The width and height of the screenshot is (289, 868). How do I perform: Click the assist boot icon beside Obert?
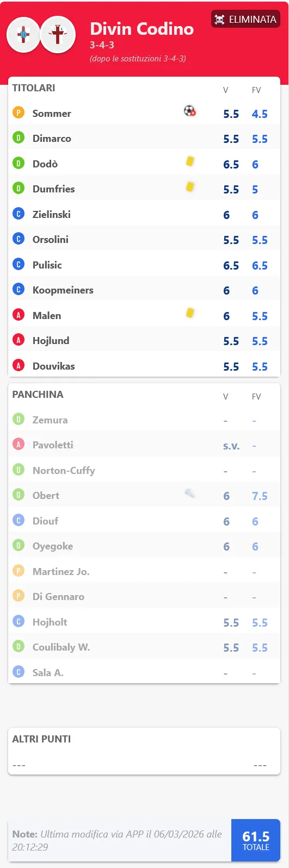coord(190,494)
